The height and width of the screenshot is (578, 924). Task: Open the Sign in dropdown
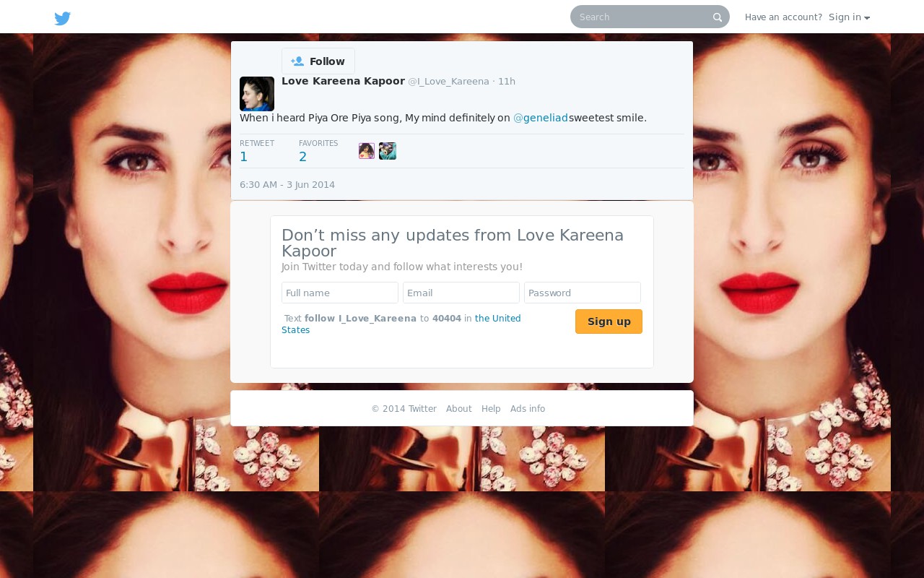tap(849, 17)
